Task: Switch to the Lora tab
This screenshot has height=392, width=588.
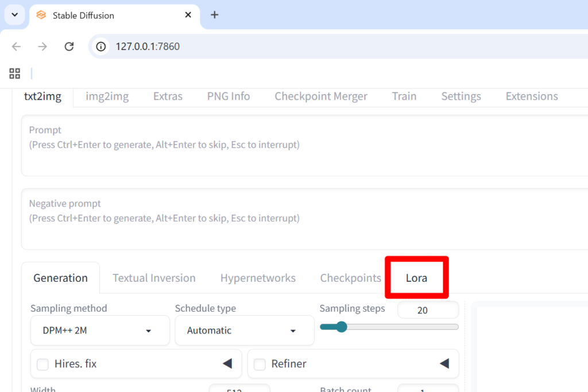Action: (x=417, y=278)
